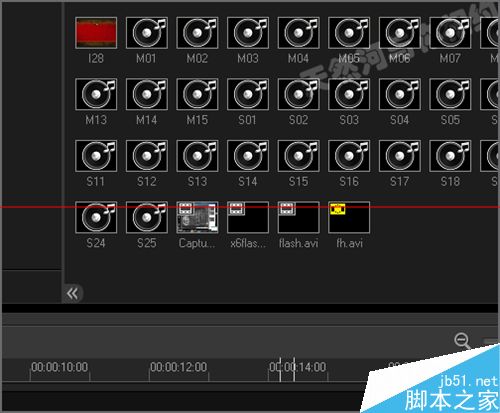Click the flash.avi file name label
500x413 pixels.
point(299,243)
